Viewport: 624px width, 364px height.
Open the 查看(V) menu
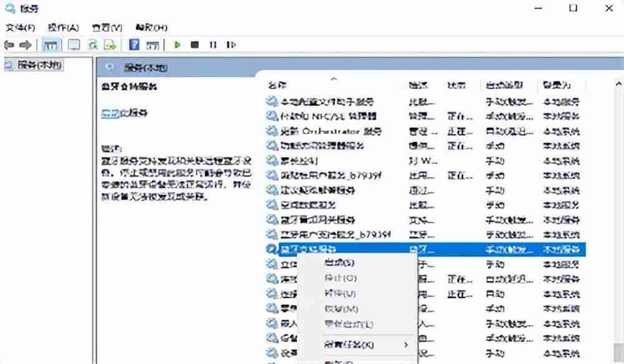(107, 27)
